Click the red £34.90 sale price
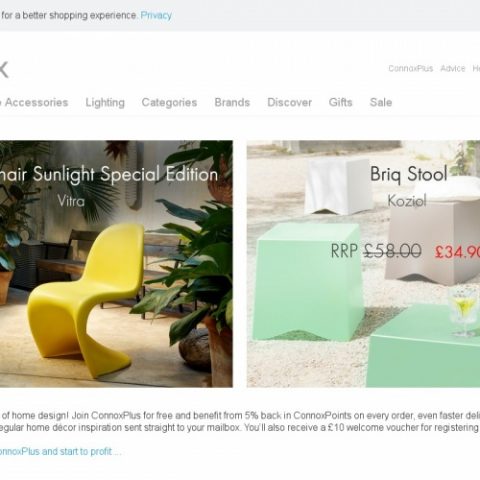Viewport: 480px width, 480px height. (x=457, y=252)
